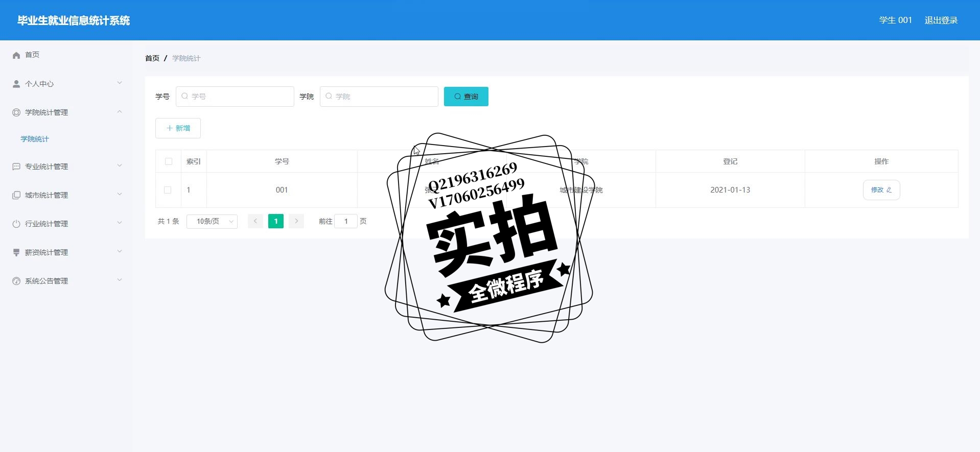980x452 pixels.
Task: Click the icon beside 薪资统计管理
Action: point(16,252)
